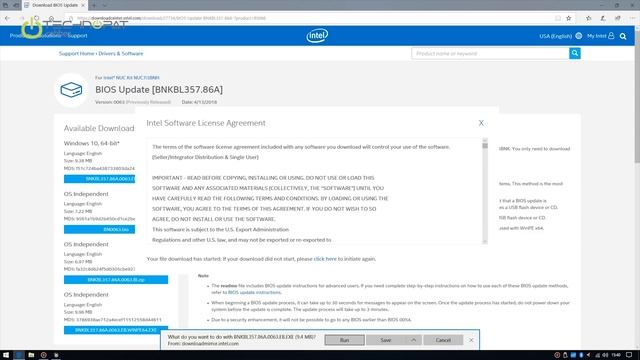Click the header magnifier search icon
640x360 pixels.
click(623, 36)
